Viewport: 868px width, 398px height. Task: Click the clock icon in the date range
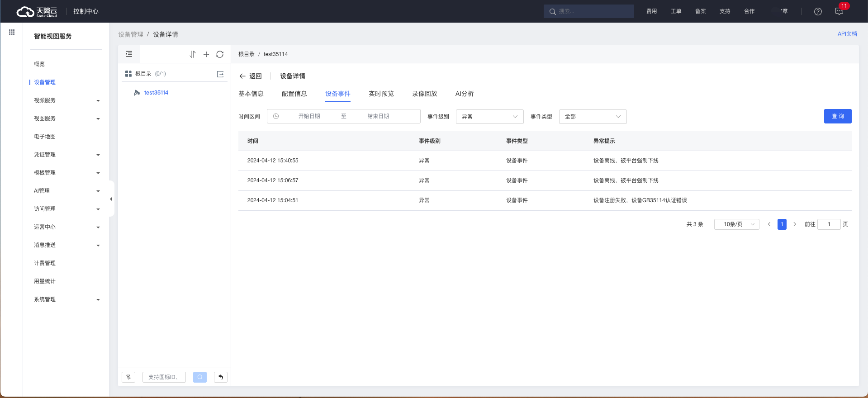[x=276, y=116]
